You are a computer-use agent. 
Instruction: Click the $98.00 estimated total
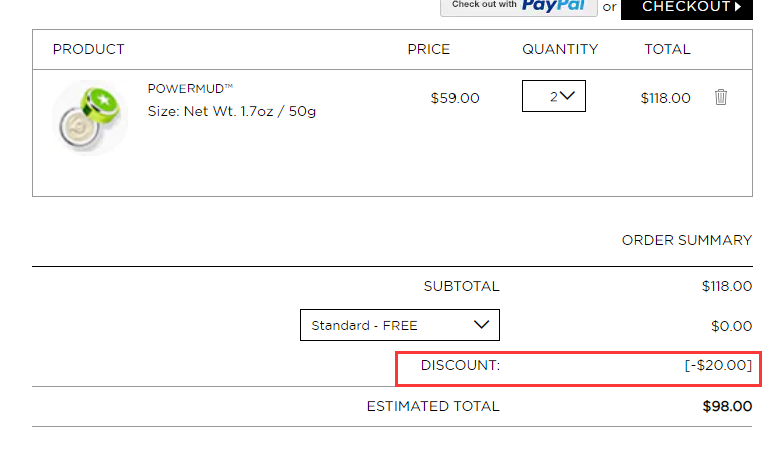727,406
